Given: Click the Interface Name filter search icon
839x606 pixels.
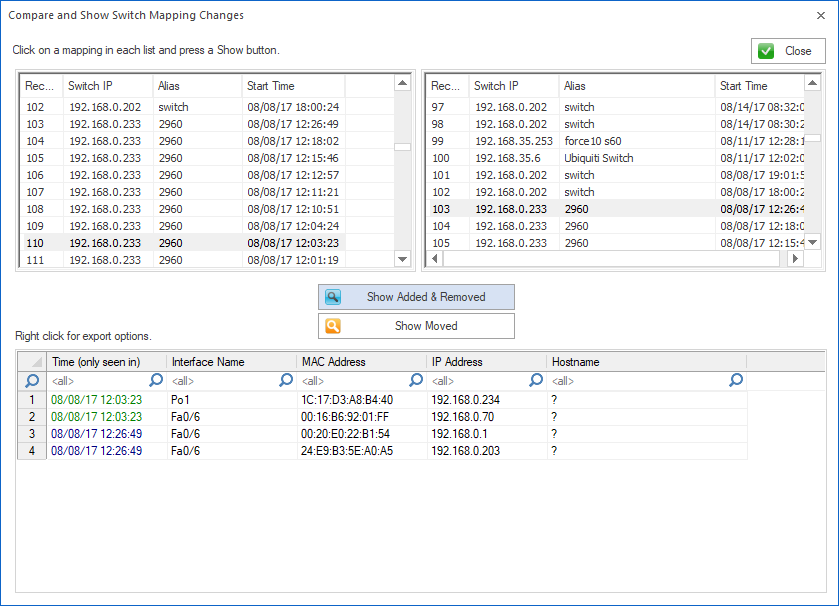Looking at the screenshot, I should (285, 380).
